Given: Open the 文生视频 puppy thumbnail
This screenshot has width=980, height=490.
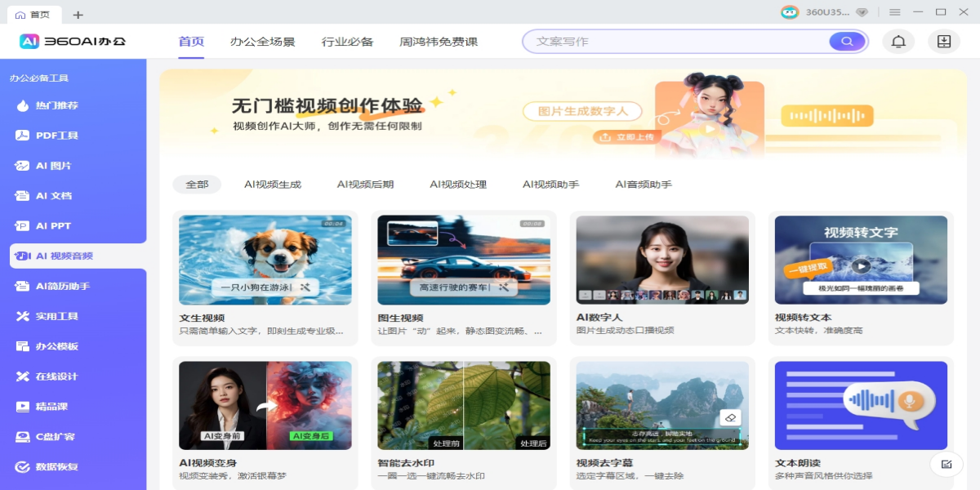Looking at the screenshot, I should pos(265,260).
